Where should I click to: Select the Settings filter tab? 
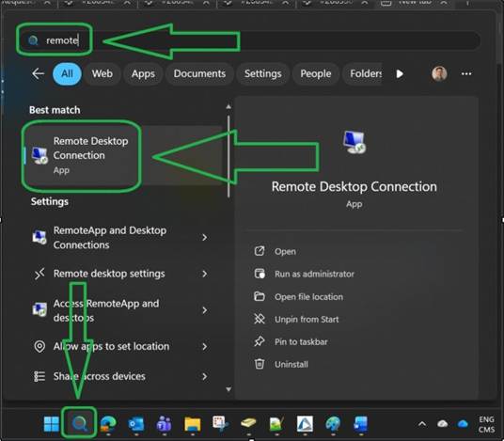point(262,73)
